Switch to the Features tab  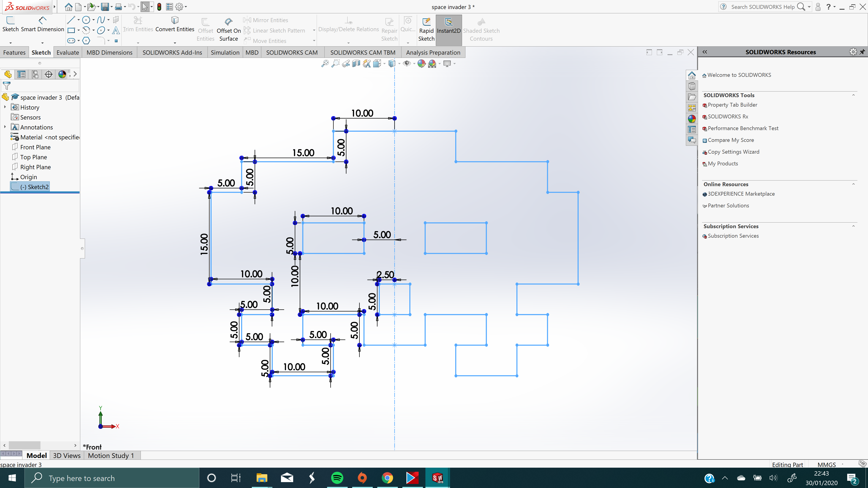14,53
